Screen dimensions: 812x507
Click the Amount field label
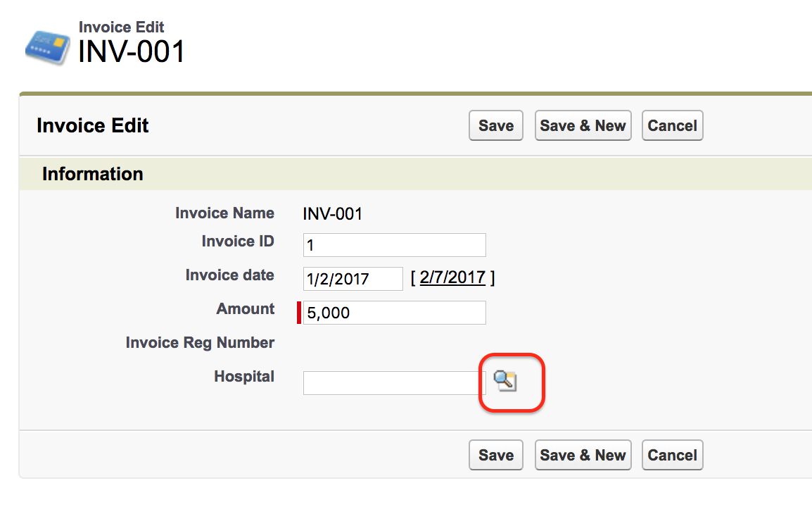tap(246, 308)
